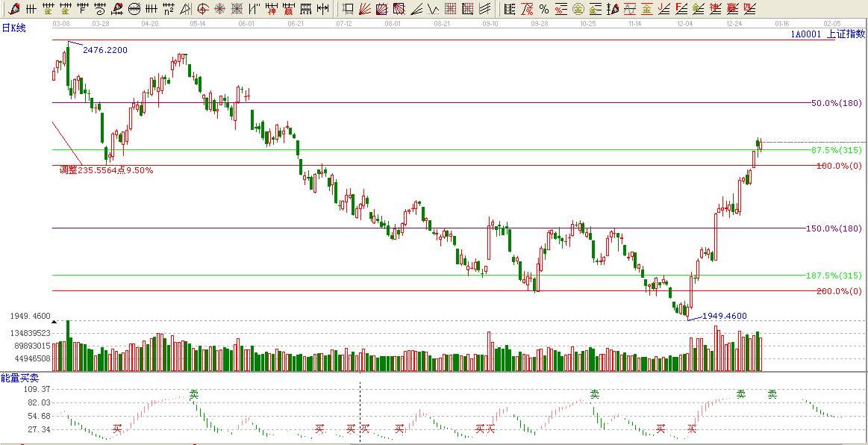Click the 1A0001 上证指数 stock title
The image size is (868, 445).
coord(827,34)
